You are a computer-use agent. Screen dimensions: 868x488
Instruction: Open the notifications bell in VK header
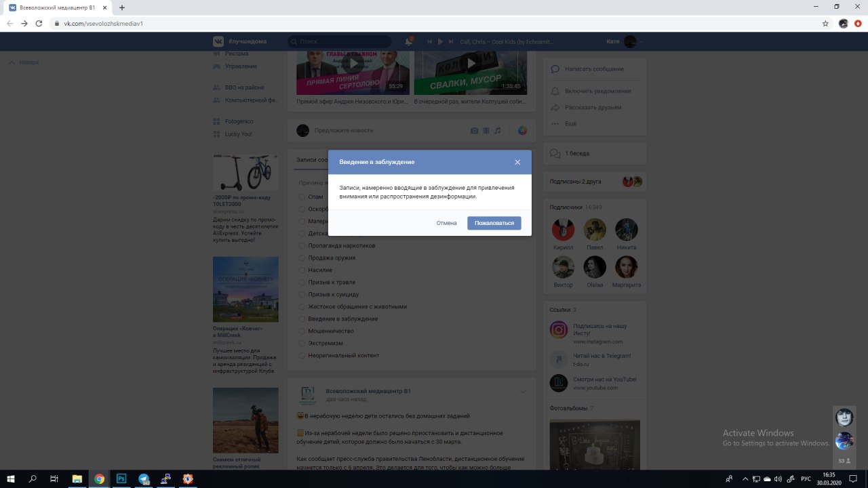pos(408,41)
